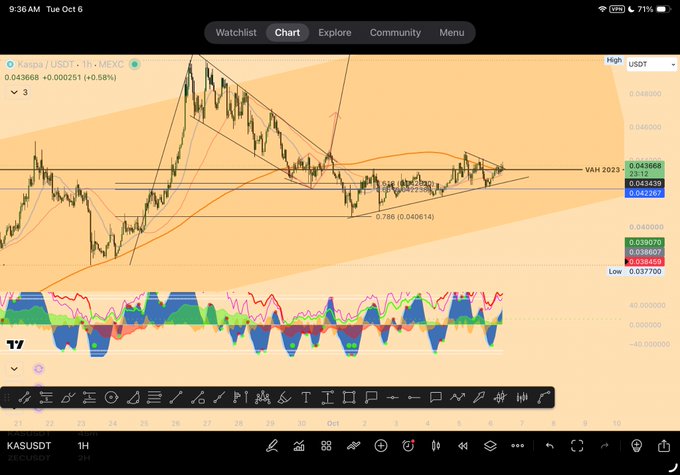This screenshot has width=680, height=475.
Task: Select the flag and pin marker tool
Action: pyautogui.click(x=241, y=397)
